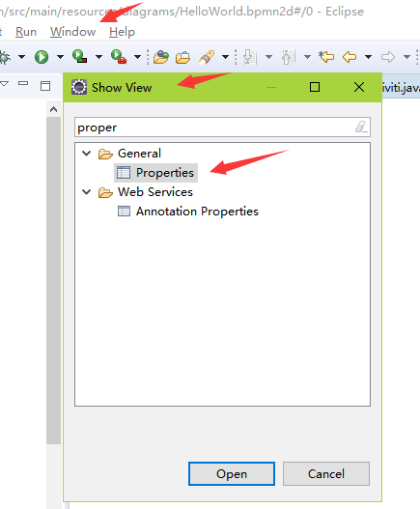Open the Search dropdown arrow

[225, 57]
